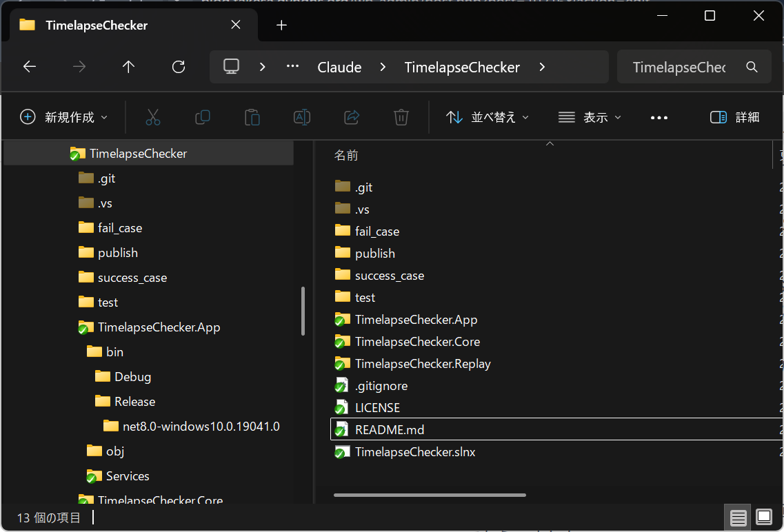Select TimelapseChecker.slnx in the file list
Viewport: 784px width, 532px height.
557,451
